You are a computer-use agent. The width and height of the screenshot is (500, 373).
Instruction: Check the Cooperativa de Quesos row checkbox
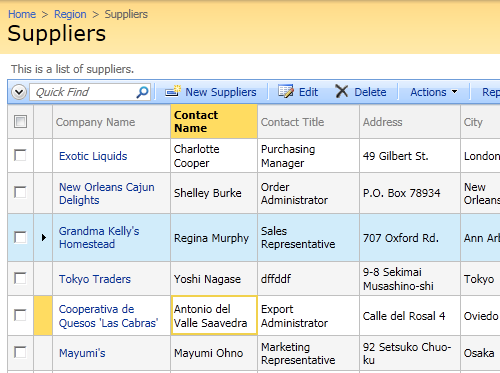[x=20, y=315]
